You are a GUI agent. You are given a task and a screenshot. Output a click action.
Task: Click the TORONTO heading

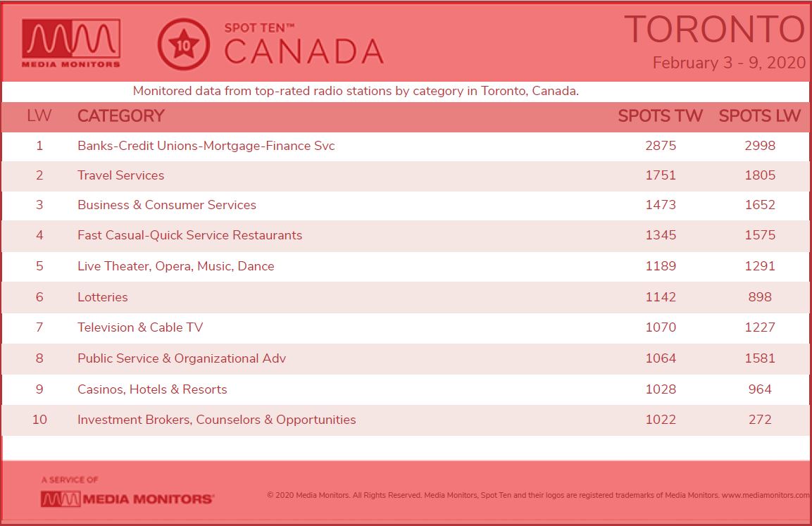715,30
